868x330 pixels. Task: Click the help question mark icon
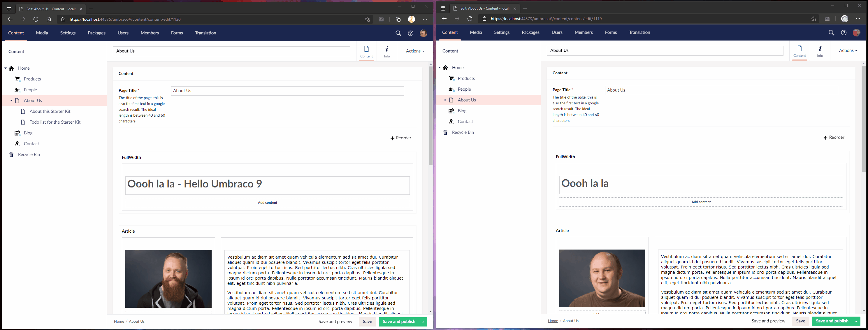[x=410, y=33]
